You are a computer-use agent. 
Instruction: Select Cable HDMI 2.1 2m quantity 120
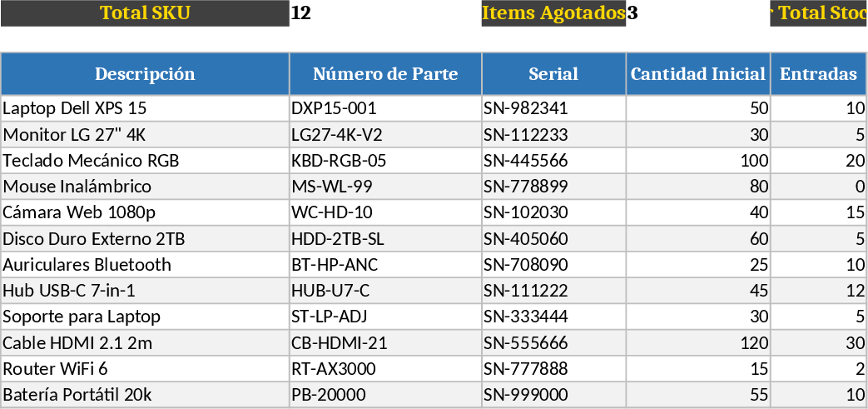point(697,343)
